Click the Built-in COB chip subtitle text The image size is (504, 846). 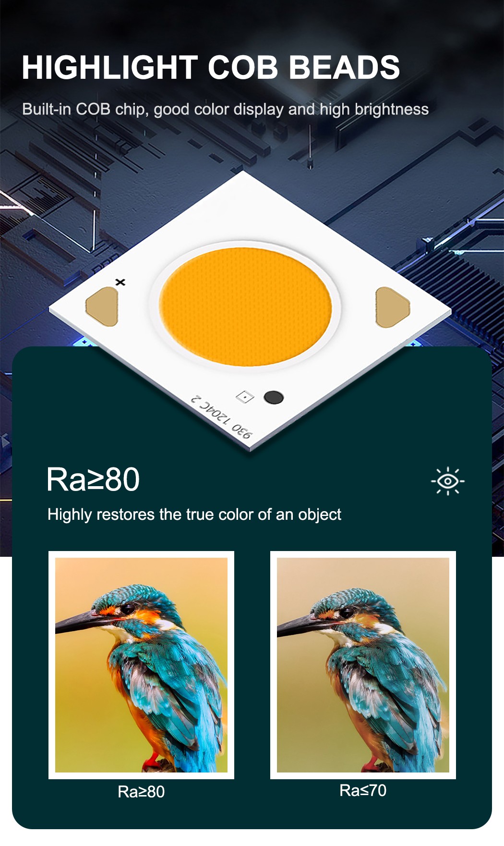(225, 110)
